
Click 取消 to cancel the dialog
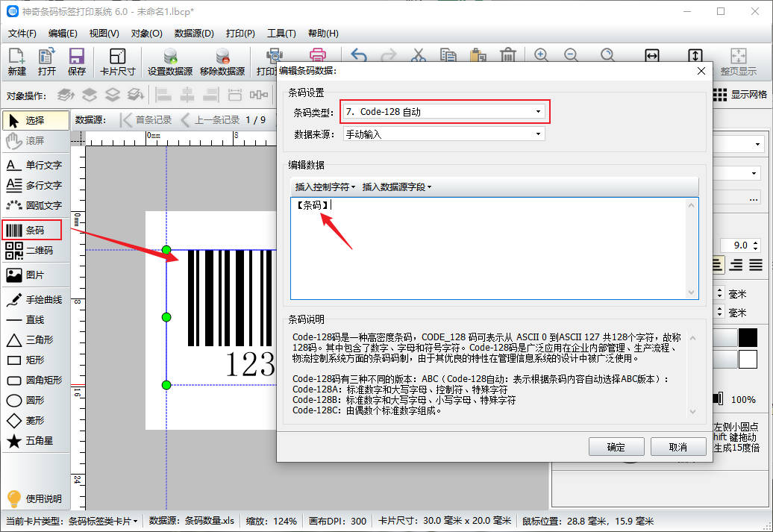click(677, 447)
